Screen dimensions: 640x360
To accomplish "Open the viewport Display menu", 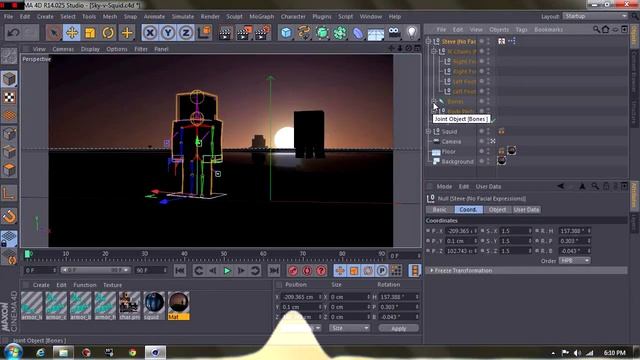I will coord(90,49).
